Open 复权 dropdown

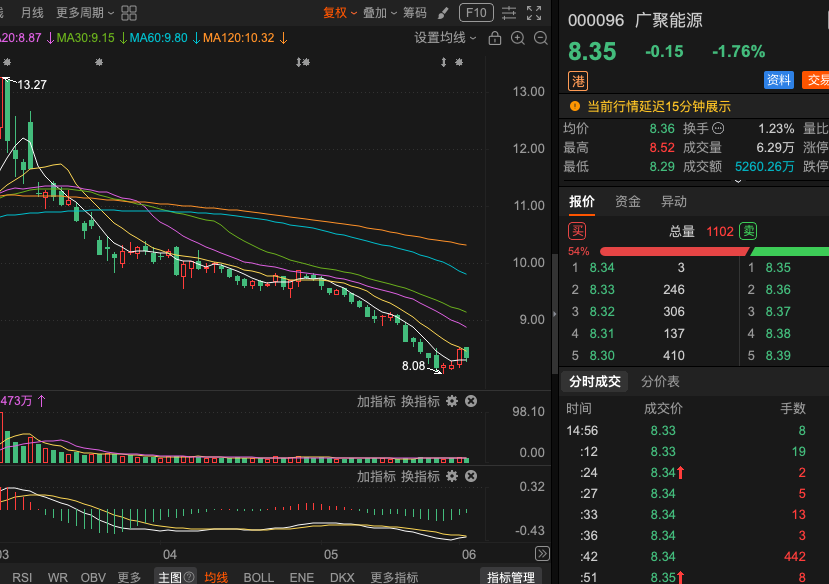tap(340, 13)
